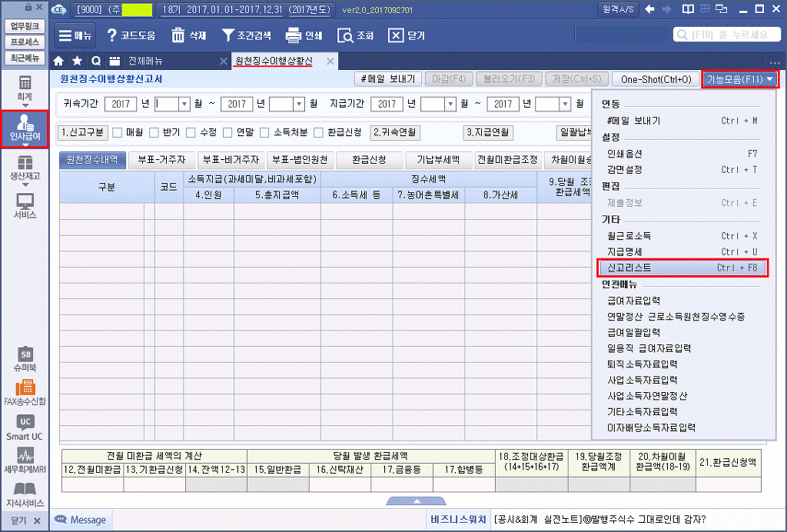Check the 반기 checkbox
The image size is (787, 532).
pos(154,132)
